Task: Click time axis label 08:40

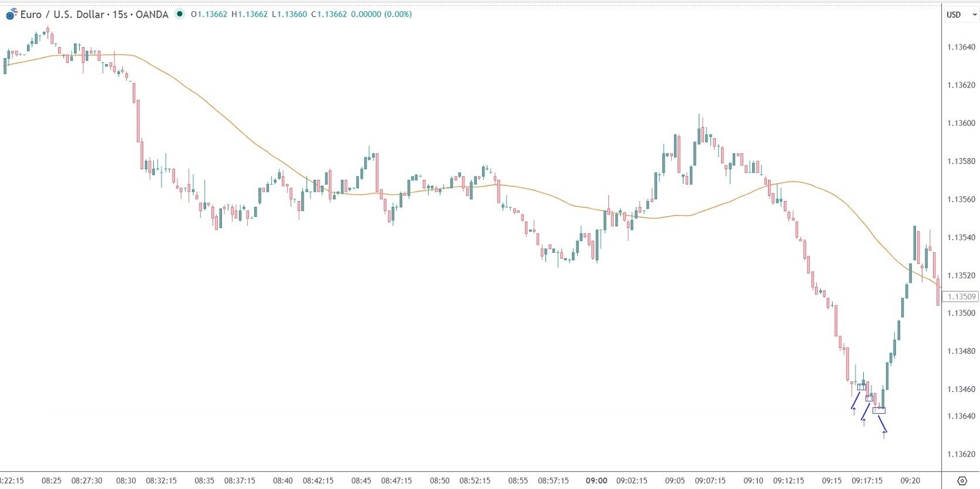Action: point(282,481)
